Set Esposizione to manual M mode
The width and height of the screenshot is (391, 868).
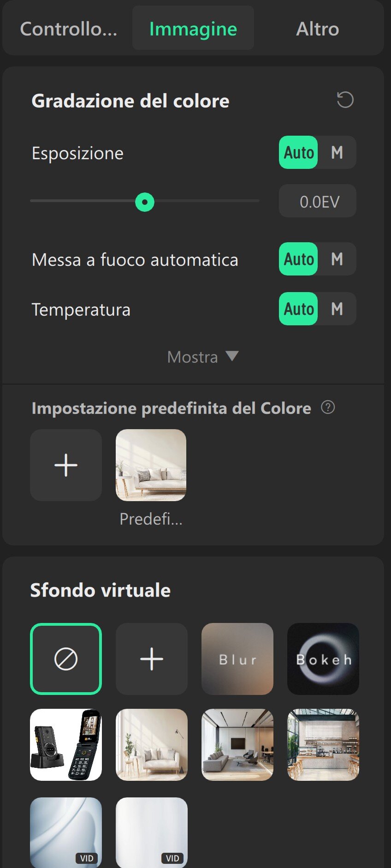click(x=337, y=152)
